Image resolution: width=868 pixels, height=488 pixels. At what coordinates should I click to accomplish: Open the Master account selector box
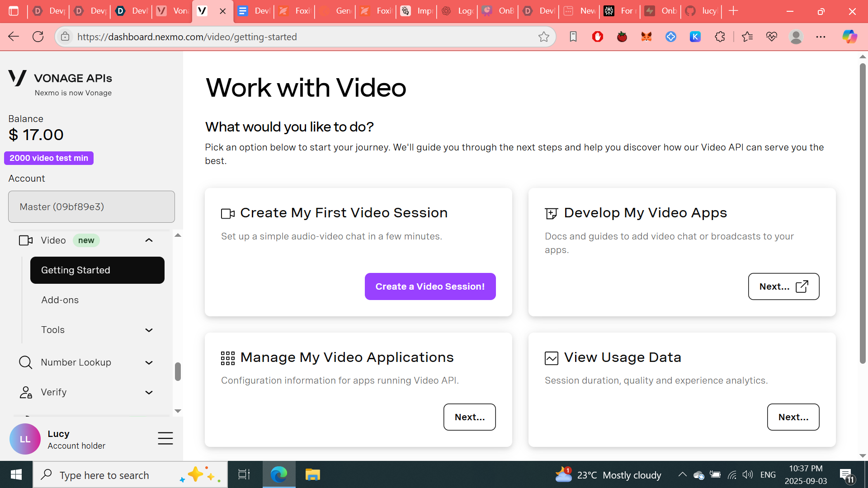click(x=91, y=207)
